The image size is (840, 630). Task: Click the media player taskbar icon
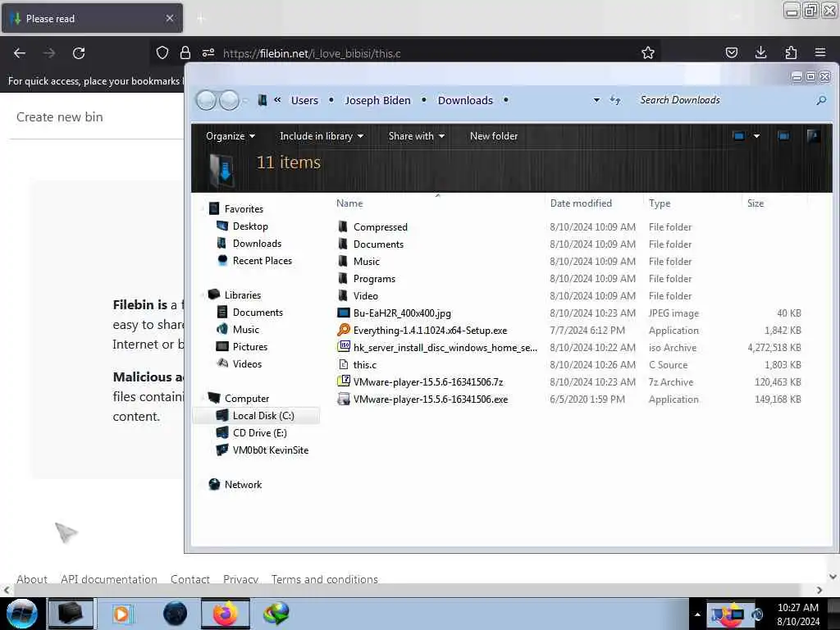(x=122, y=614)
